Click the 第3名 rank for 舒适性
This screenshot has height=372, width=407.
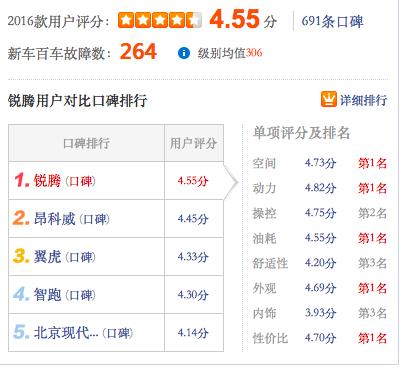372,263
